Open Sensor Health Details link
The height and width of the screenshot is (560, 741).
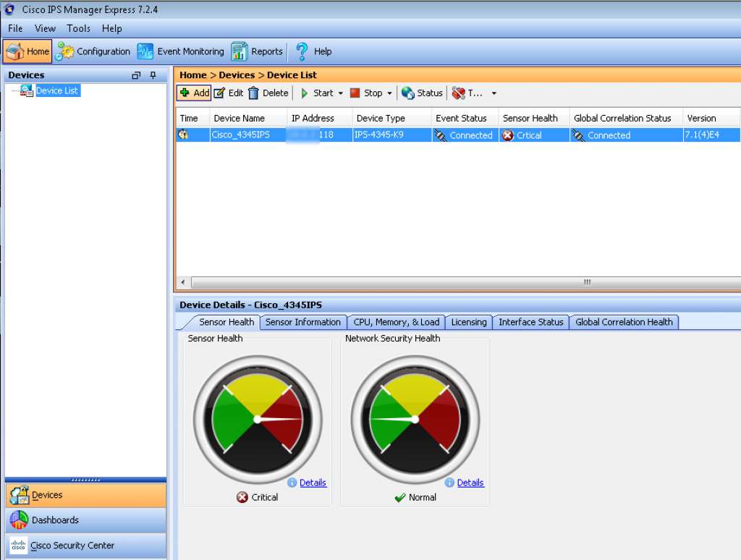(x=313, y=483)
